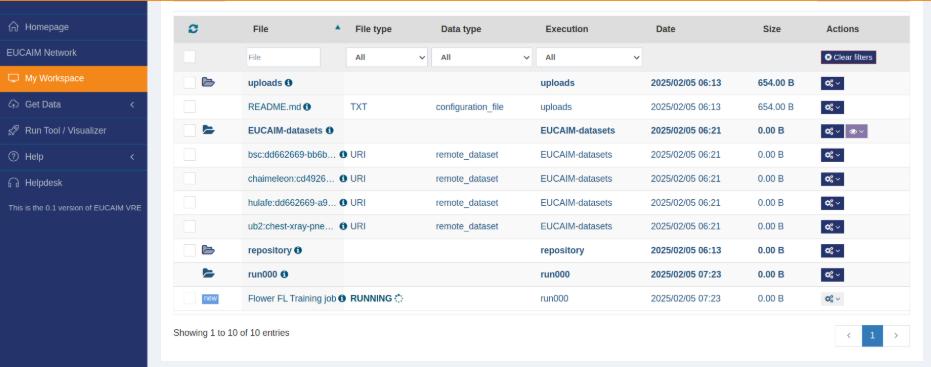The height and width of the screenshot is (367, 931).
Task: Go to previous page arrow
Action: 848,336
